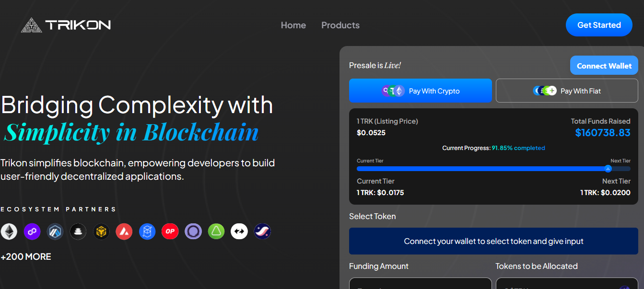Click the Arbitrum partner icon
644x289 pixels.
(x=55, y=232)
